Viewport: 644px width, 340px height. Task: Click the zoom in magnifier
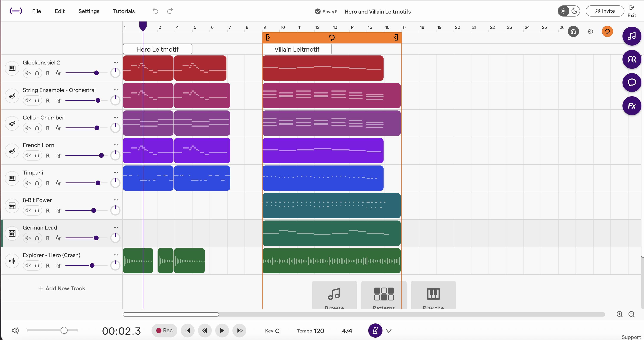coord(619,314)
